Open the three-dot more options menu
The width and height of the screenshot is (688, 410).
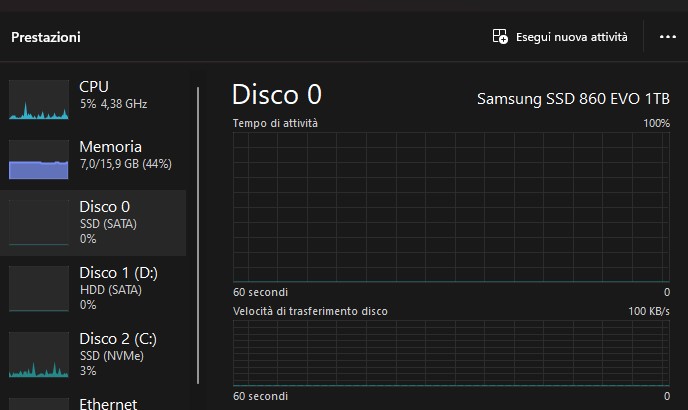[668, 37]
